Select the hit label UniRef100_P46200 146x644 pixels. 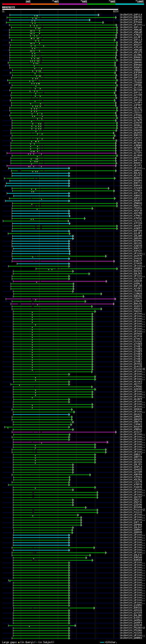pyautogui.click(x=131, y=311)
